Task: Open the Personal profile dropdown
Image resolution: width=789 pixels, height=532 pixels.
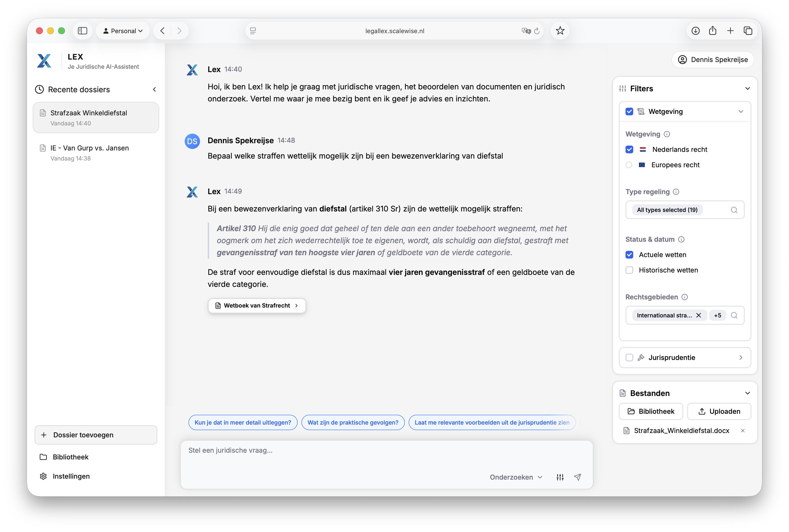Action: [x=123, y=31]
